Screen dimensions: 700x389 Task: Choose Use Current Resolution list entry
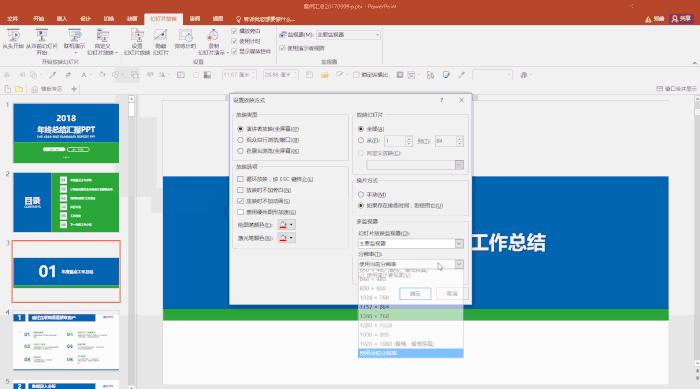(x=411, y=353)
